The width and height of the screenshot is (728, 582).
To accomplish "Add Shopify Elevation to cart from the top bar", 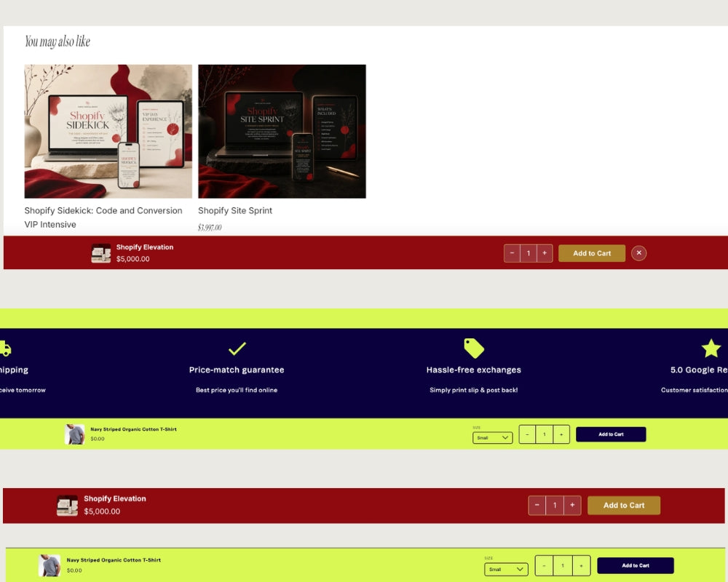I will 592,253.
